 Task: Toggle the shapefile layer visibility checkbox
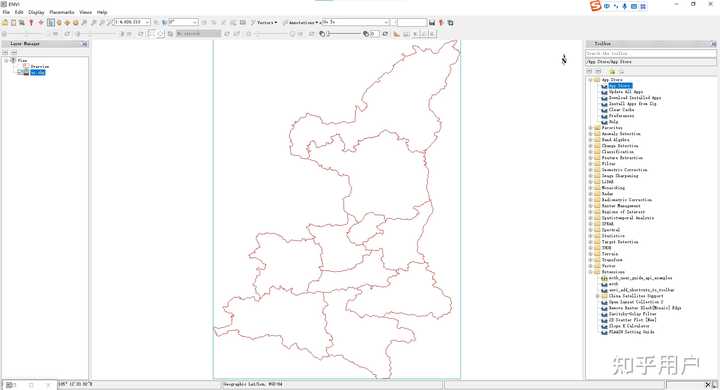click(20, 73)
